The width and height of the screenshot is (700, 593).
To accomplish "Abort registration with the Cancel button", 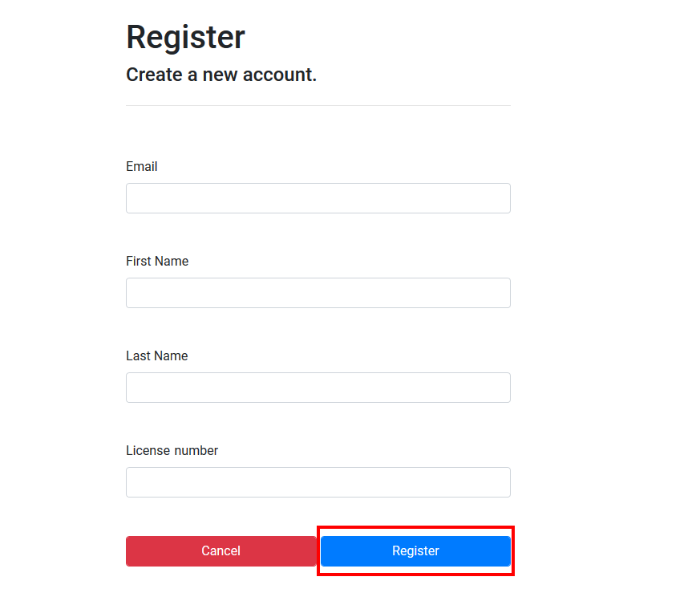I will 221,551.
